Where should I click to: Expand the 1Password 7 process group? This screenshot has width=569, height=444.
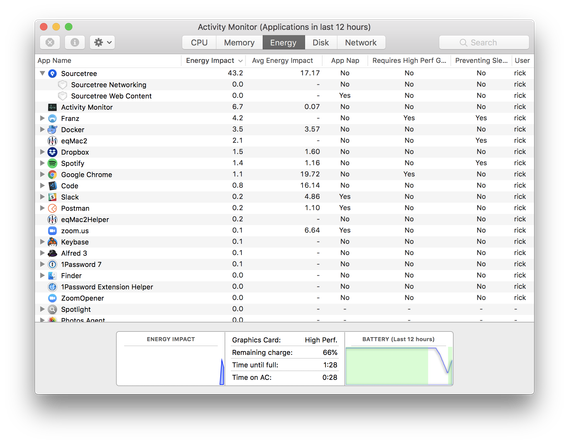42,264
